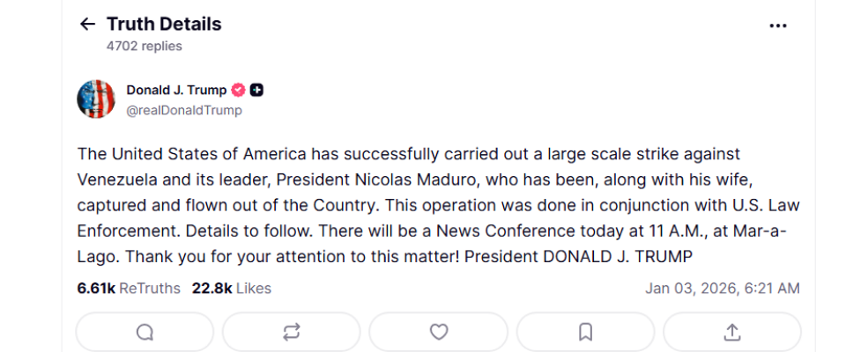
Task: Like the post with the heart icon
Action: [x=439, y=332]
